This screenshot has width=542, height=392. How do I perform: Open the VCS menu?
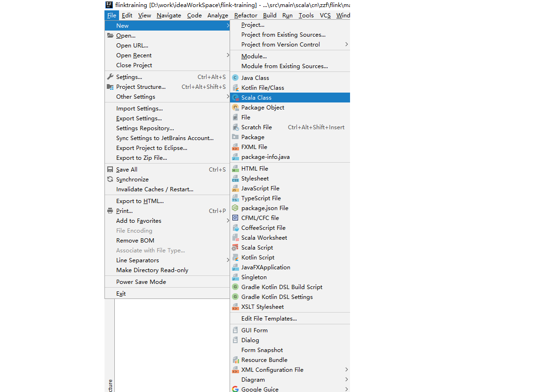pos(325,15)
